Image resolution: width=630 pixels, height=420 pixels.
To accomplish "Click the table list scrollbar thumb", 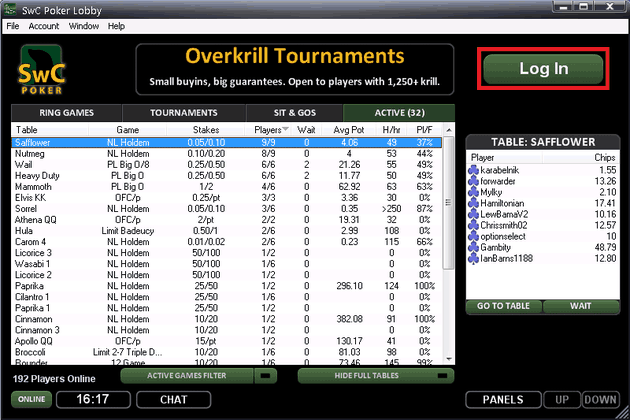I will pos(449,203).
